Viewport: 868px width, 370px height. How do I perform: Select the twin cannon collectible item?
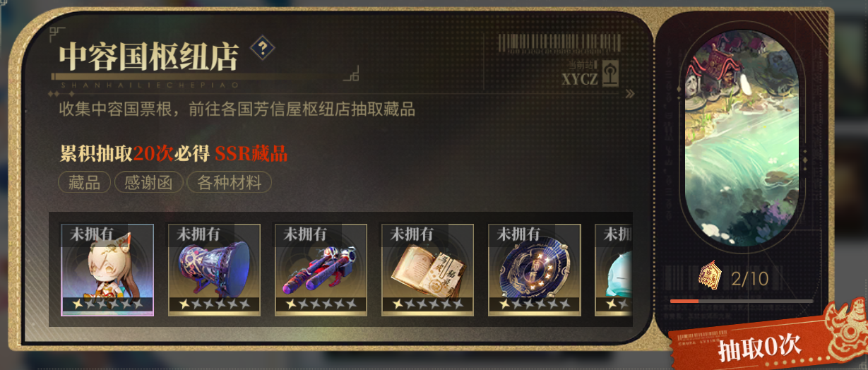[x=321, y=270]
